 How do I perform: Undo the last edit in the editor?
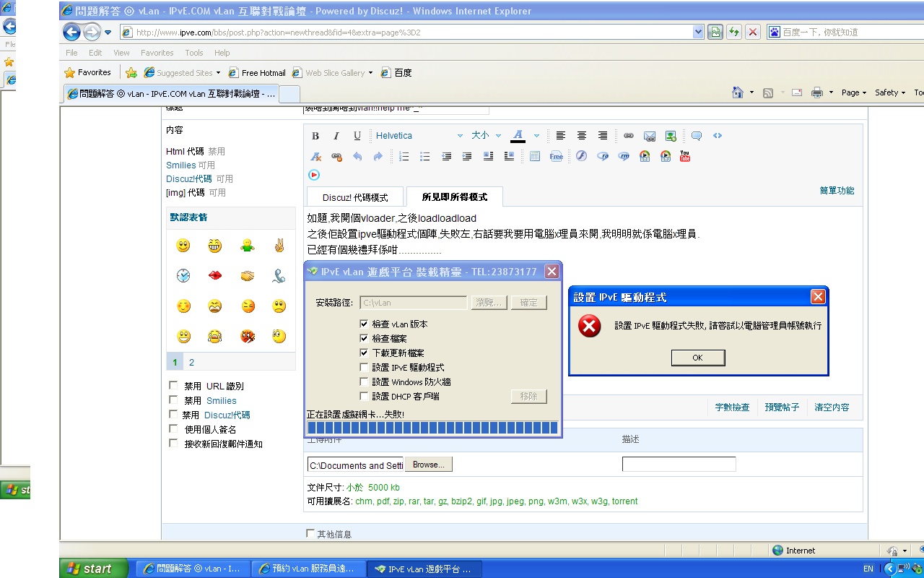click(357, 156)
